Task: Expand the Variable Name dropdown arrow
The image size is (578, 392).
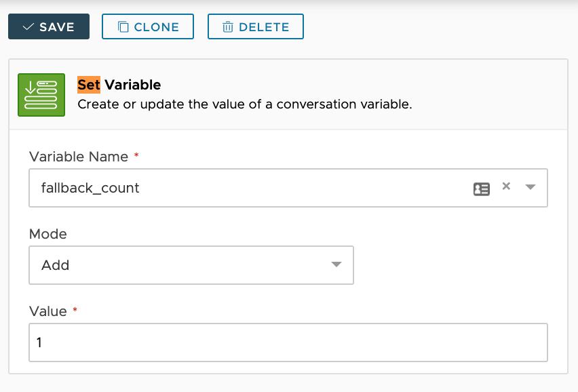Action: (x=531, y=187)
